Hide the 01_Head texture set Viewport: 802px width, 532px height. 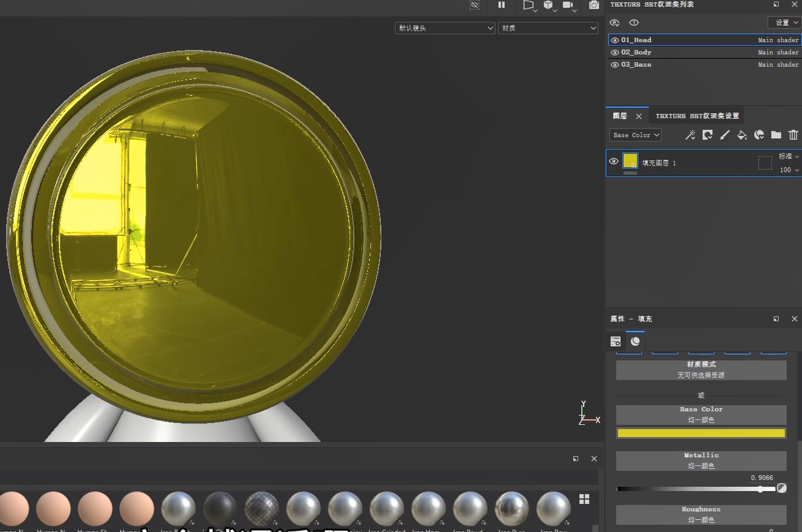tap(615, 40)
